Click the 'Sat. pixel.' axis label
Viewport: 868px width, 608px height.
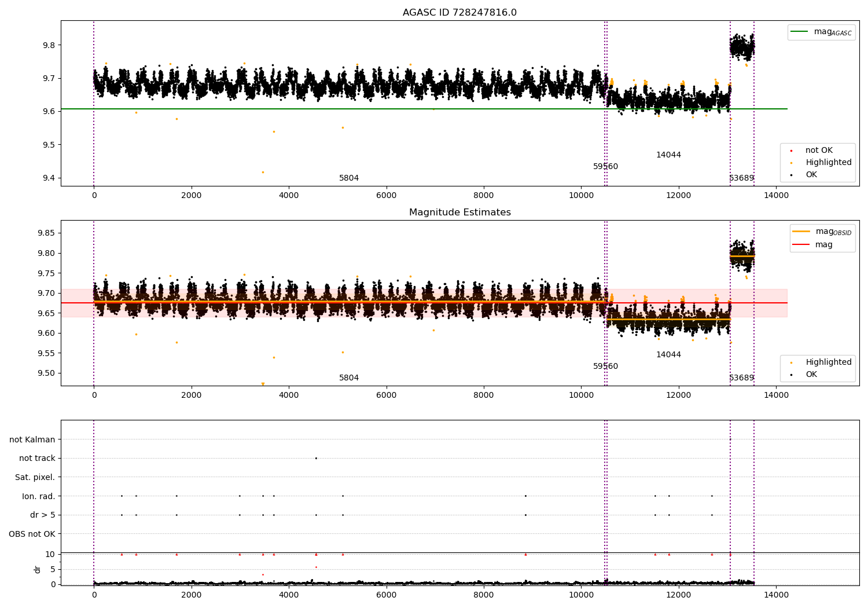[x=35, y=478]
